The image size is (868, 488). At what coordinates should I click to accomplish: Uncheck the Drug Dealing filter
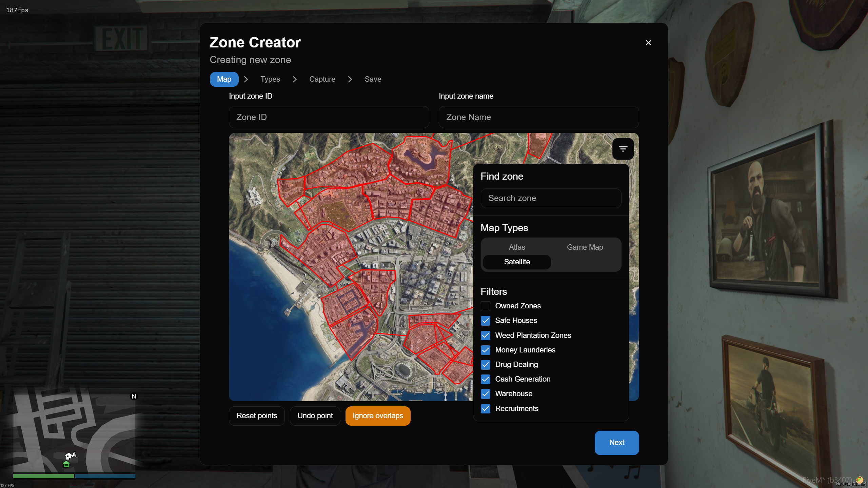(x=486, y=364)
